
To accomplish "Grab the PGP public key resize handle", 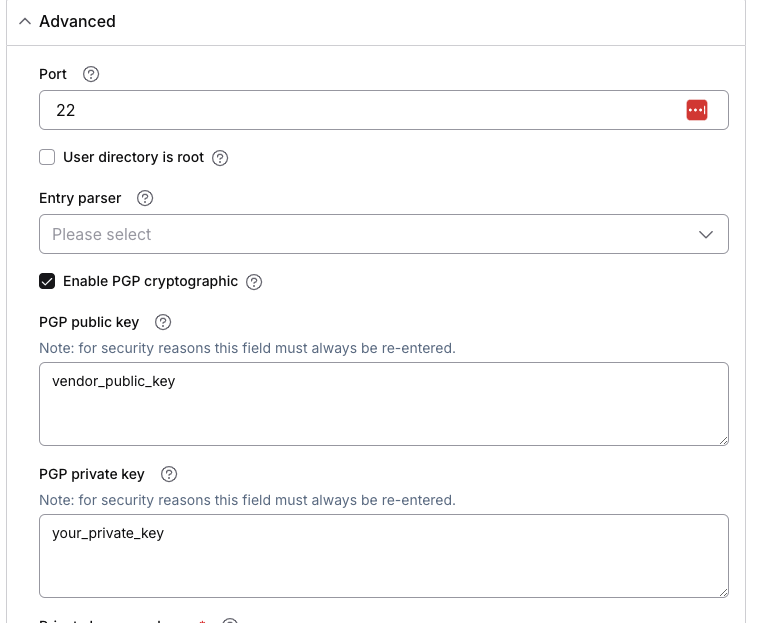I will [722, 439].
